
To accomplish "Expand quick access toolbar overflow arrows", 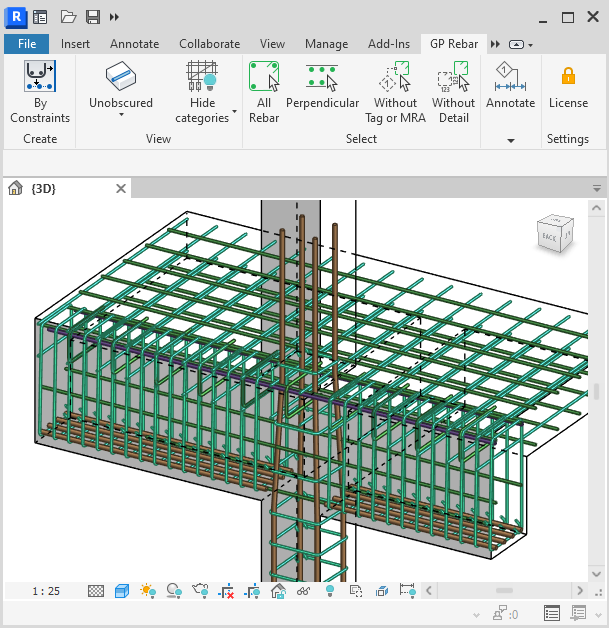I will pyautogui.click(x=115, y=17).
